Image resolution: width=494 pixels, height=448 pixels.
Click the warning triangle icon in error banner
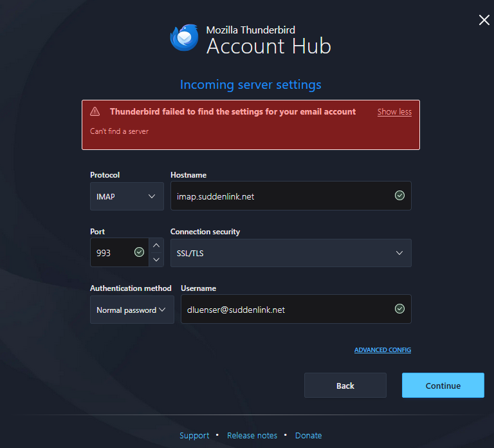coord(95,111)
